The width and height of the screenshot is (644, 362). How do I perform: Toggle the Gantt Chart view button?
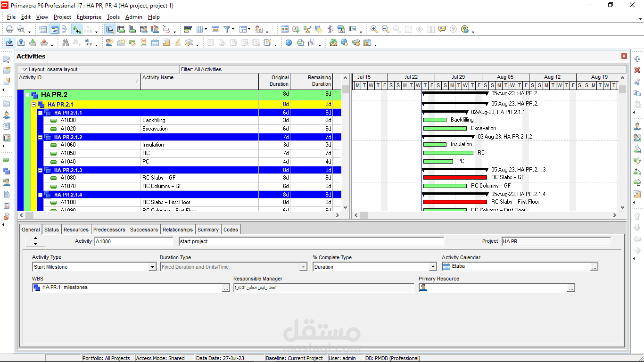click(54, 29)
